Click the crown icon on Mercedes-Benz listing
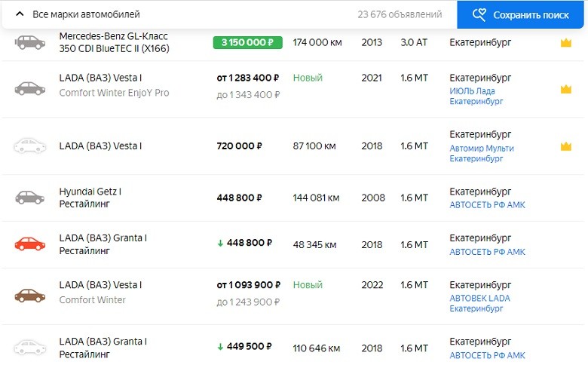 565,43
